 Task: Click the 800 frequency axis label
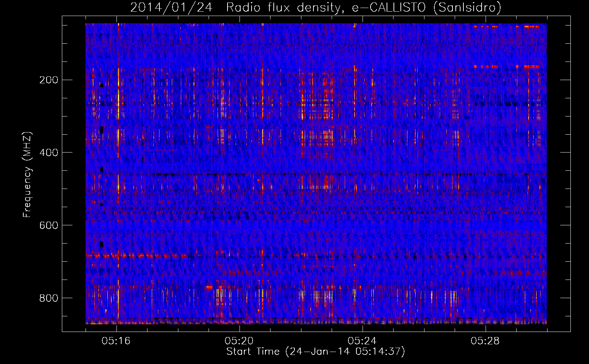49,298
